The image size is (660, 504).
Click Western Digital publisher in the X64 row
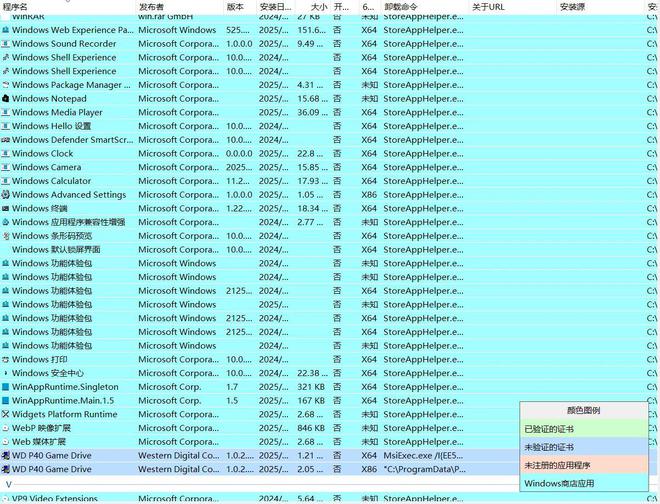tap(178, 456)
